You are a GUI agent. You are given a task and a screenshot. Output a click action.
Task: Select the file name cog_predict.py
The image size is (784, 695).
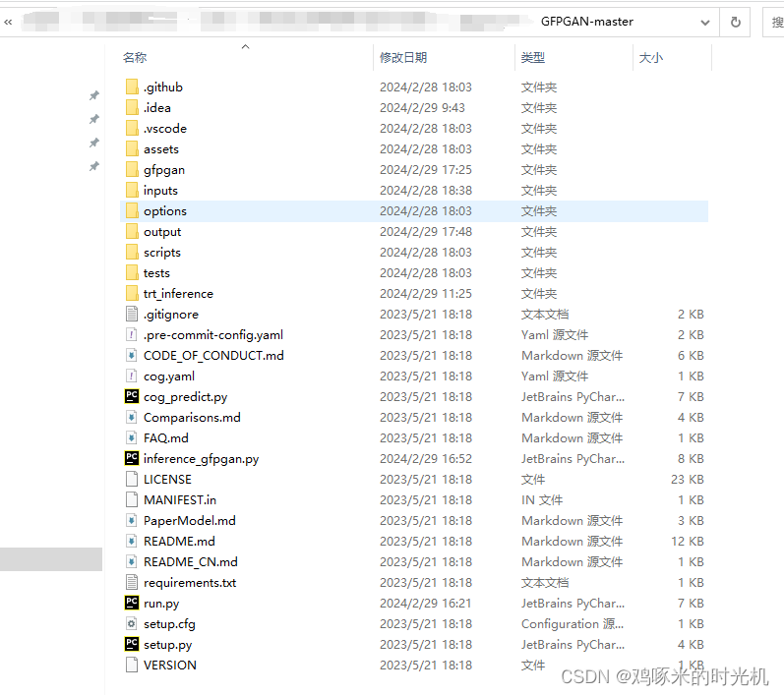pos(186,397)
